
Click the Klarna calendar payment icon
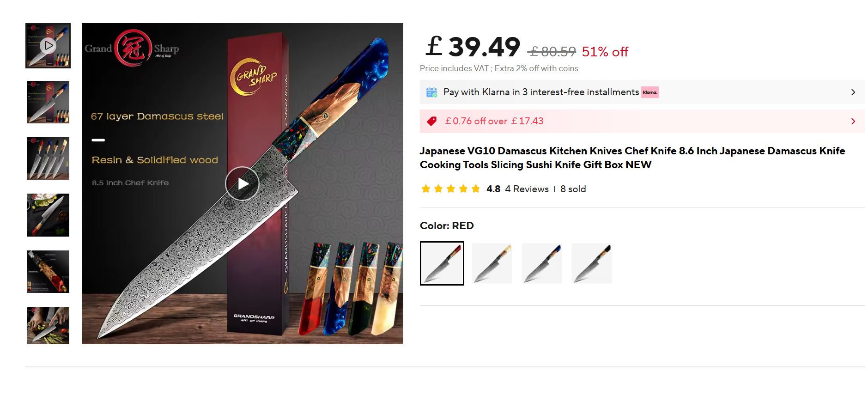tap(431, 92)
